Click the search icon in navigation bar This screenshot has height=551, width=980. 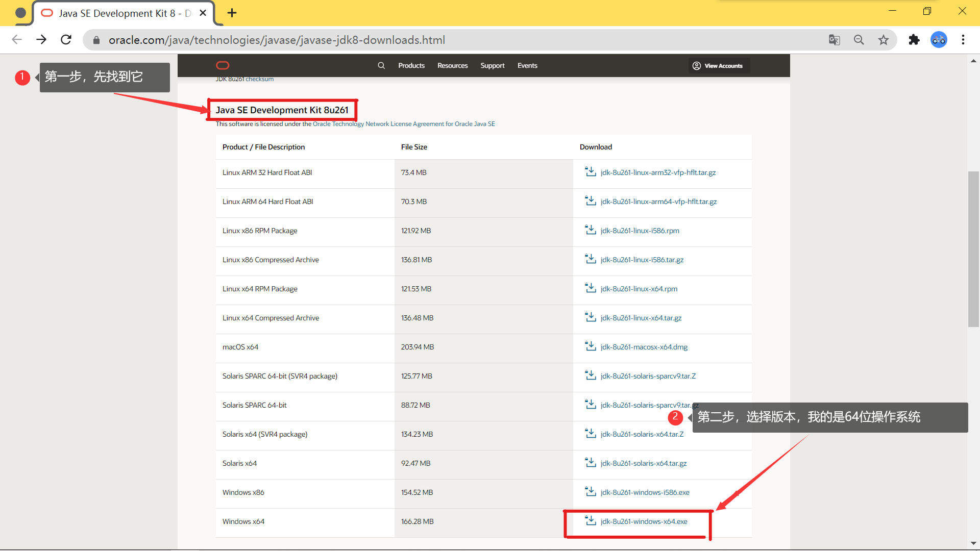point(382,65)
